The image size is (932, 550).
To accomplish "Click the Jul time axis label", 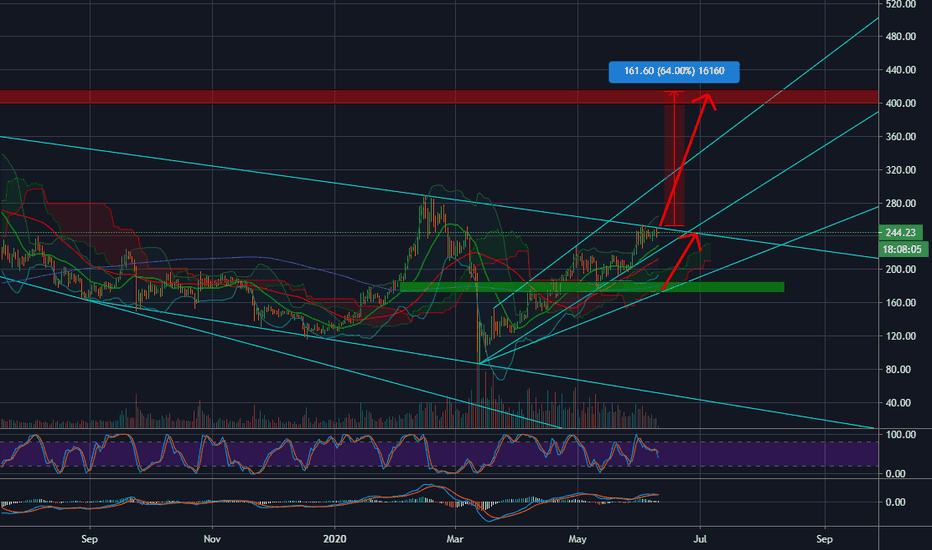I will (700, 539).
